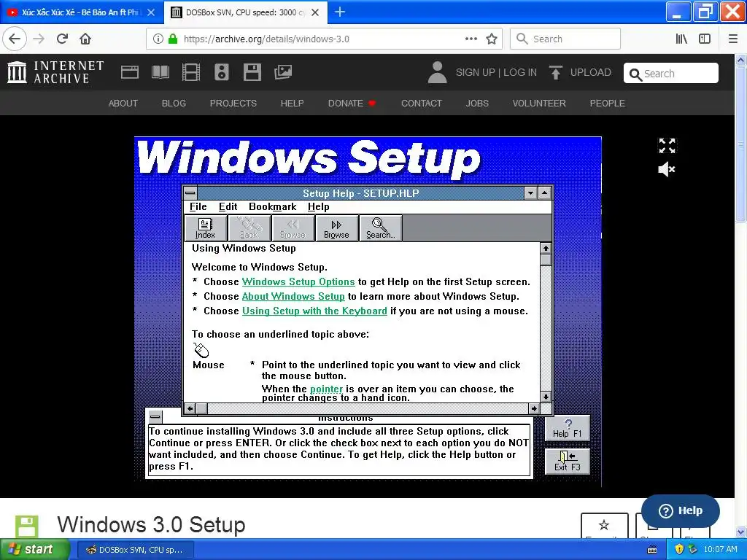Open Search in Setup Help toolbar

(380, 228)
